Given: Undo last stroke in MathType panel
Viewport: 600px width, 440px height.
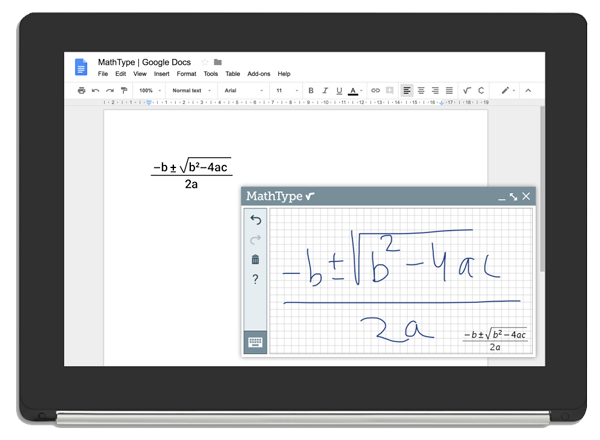Looking at the screenshot, I should (256, 220).
